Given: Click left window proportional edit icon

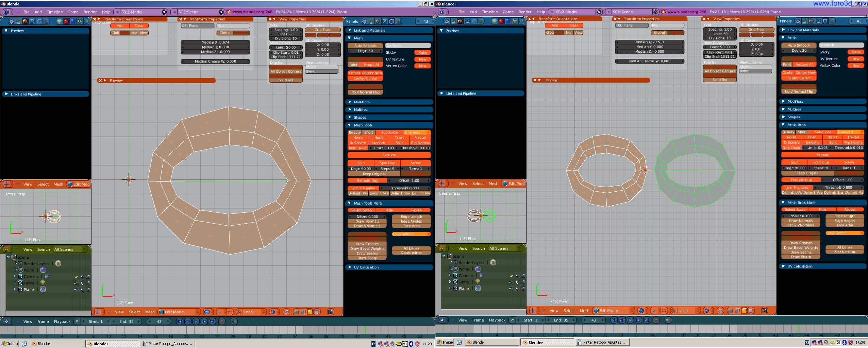Looking at the screenshot, I should 272,312.
